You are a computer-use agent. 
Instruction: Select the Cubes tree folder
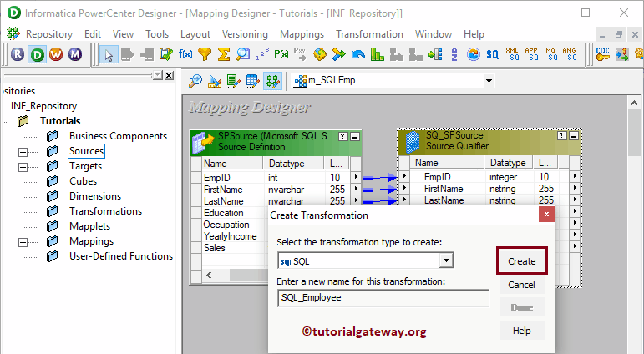click(x=83, y=181)
